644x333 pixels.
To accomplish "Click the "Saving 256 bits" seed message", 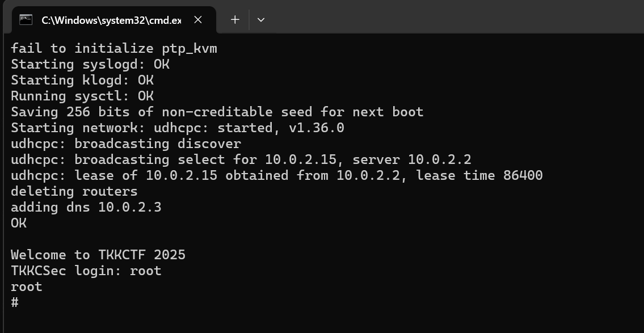I will pyautogui.click(x=217, y=112).
